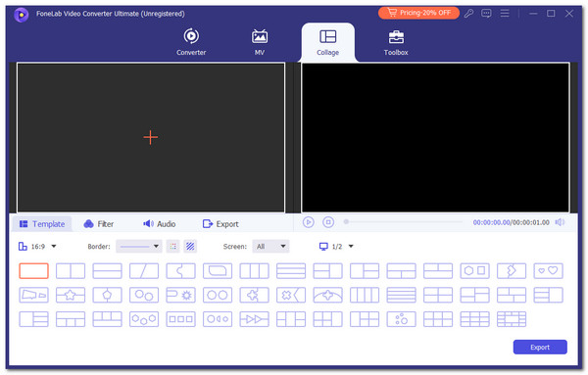Image resolution: width=588 pixels, height=375 pixels.
Task: Click the preview progress slider
Action: pos(404,222)
